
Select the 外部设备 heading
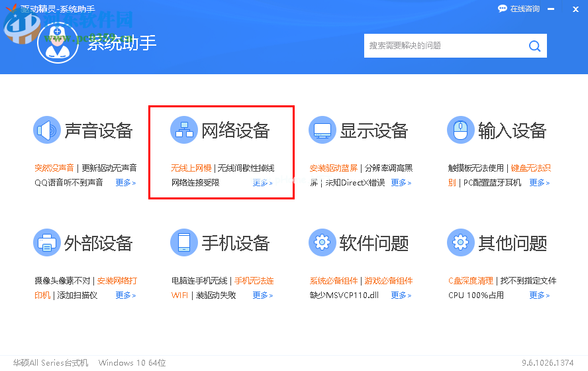click(x=98, y=243)
